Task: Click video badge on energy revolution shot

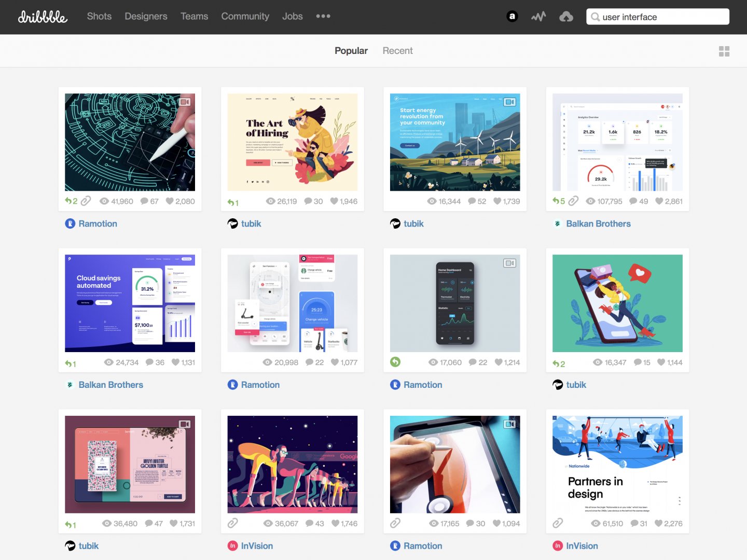Action: pyautogui.click(x=510, y=102)
